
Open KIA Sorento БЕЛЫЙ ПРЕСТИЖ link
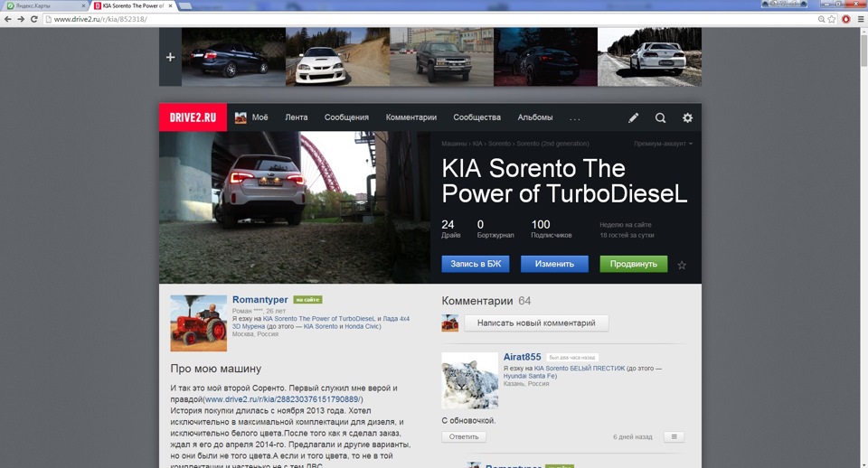pos(579,368)
